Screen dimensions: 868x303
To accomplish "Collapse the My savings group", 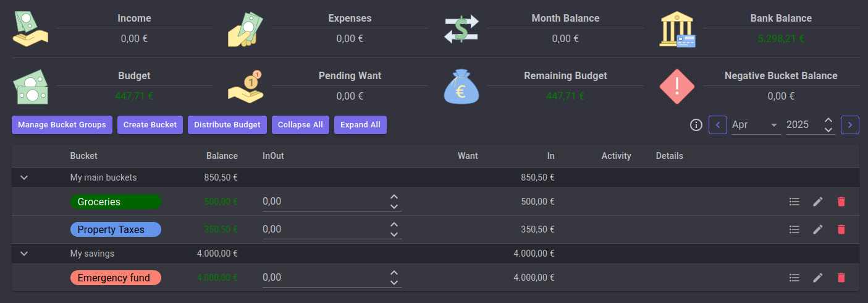I will pyautogui.click(x=24, y=254).
